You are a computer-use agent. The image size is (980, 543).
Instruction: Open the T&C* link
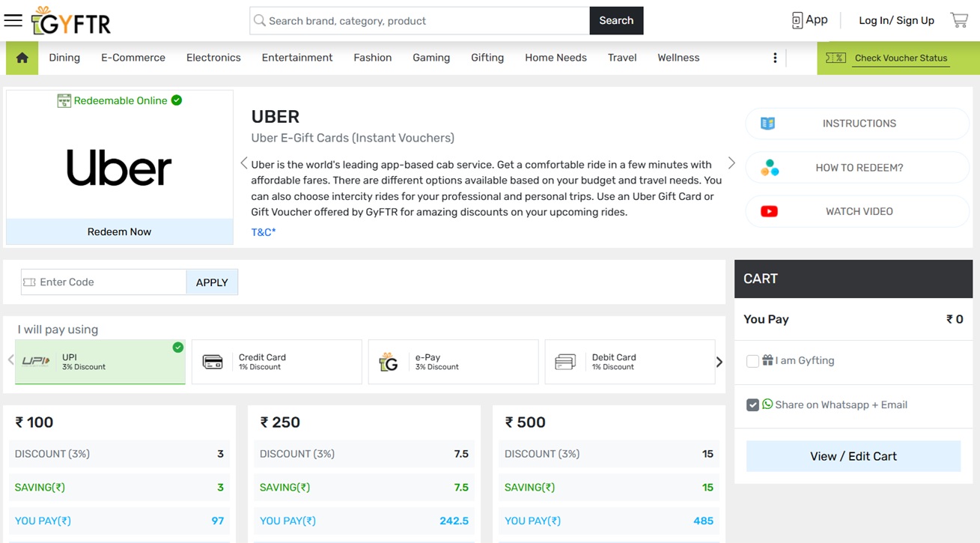pos(264,232)
